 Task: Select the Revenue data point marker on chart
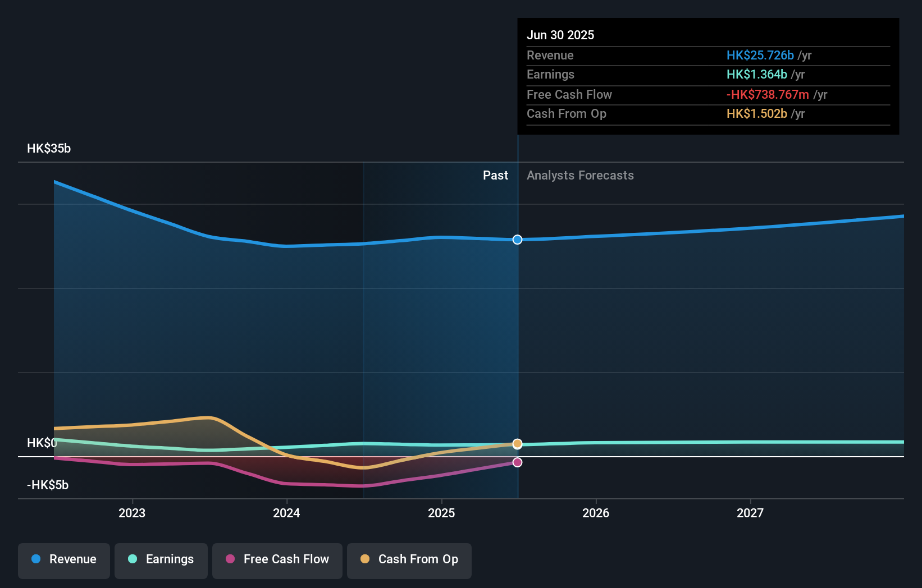click(517, 240)
